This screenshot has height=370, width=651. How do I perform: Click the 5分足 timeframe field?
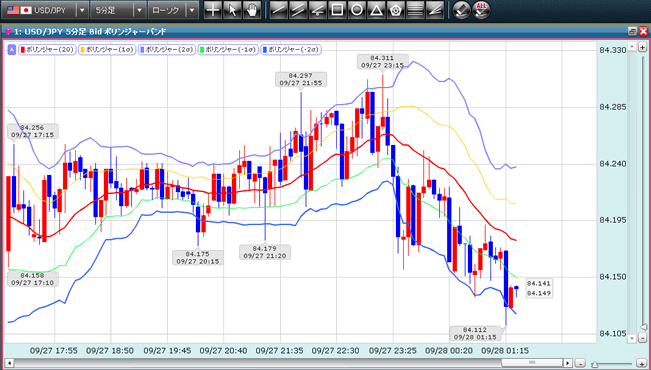tap(113, 10)
